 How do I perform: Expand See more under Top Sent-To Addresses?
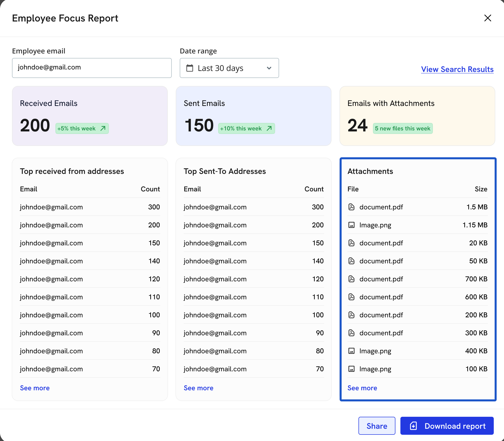click(x=198, y=388)
